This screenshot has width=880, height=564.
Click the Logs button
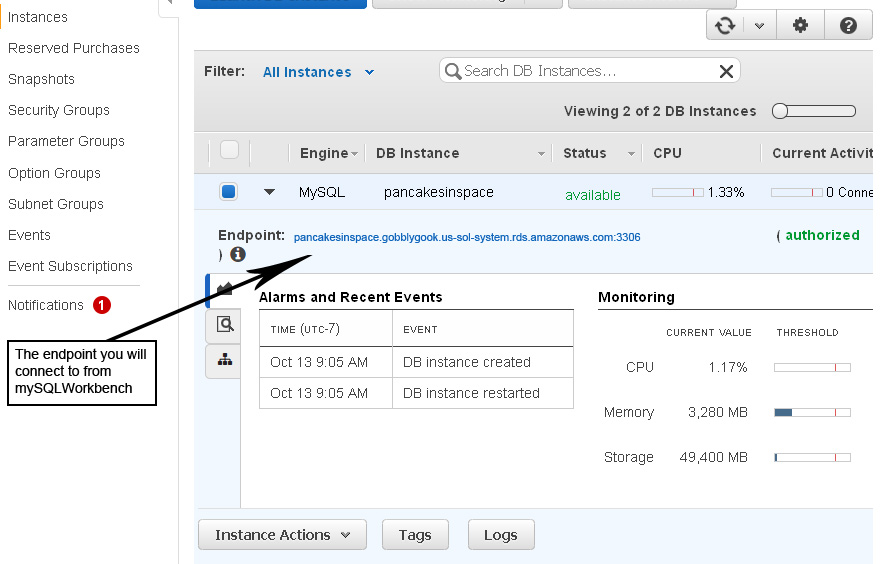coord(501,535)
